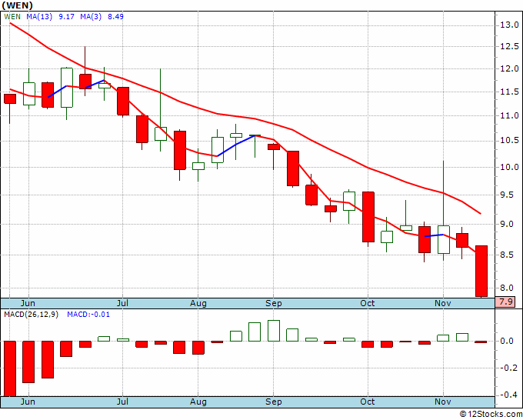Click the -0.2 MACD axis label

(x=509, y=368)
